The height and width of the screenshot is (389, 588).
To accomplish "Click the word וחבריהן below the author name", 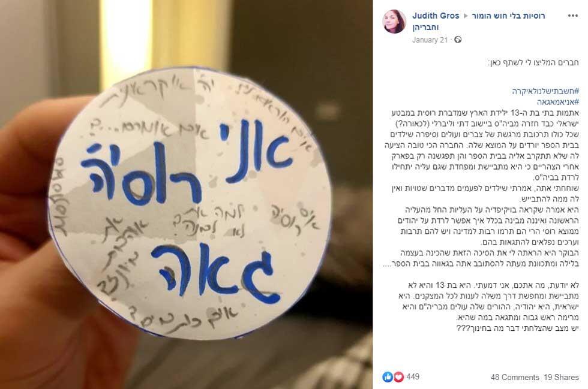I will point(425,28).
